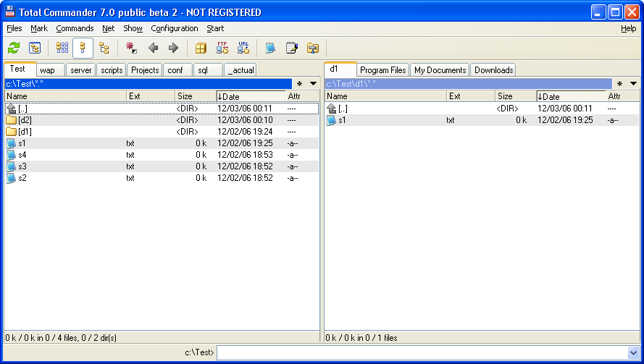Open the Mark menu
This screenshot has width=644, height=364.
[x=39, y=28]
